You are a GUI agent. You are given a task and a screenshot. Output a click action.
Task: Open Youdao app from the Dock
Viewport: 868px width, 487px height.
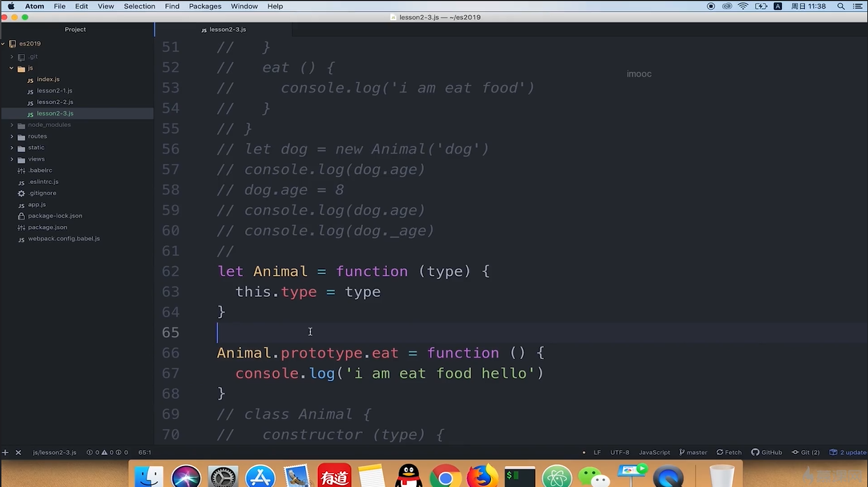tap(334, 477)
